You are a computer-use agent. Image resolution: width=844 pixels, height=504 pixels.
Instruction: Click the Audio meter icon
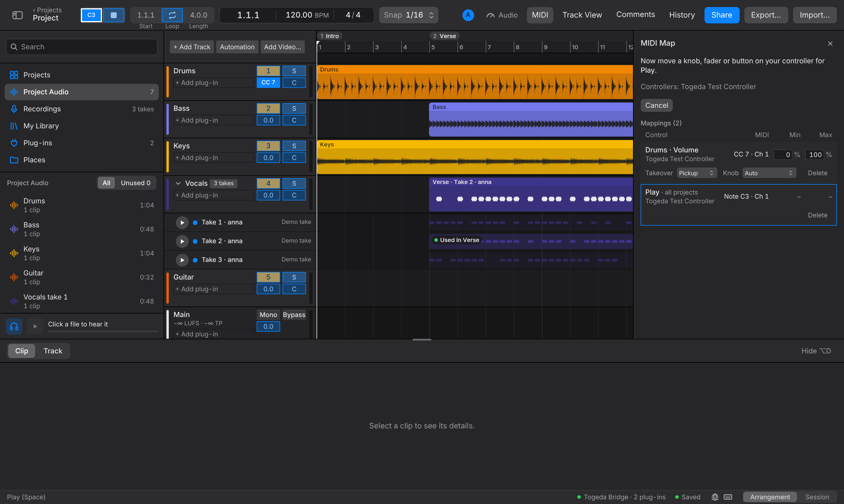coord(490,15)
